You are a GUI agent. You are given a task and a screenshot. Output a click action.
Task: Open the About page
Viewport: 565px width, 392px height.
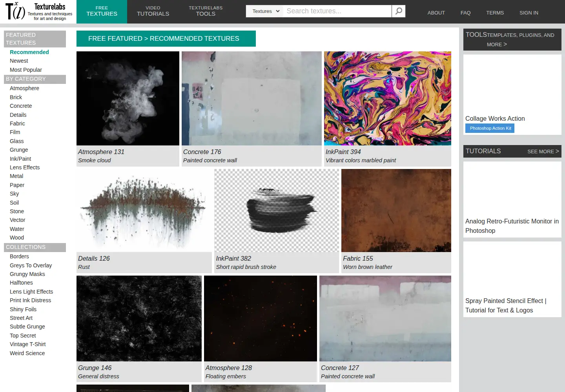click(436, 13)
